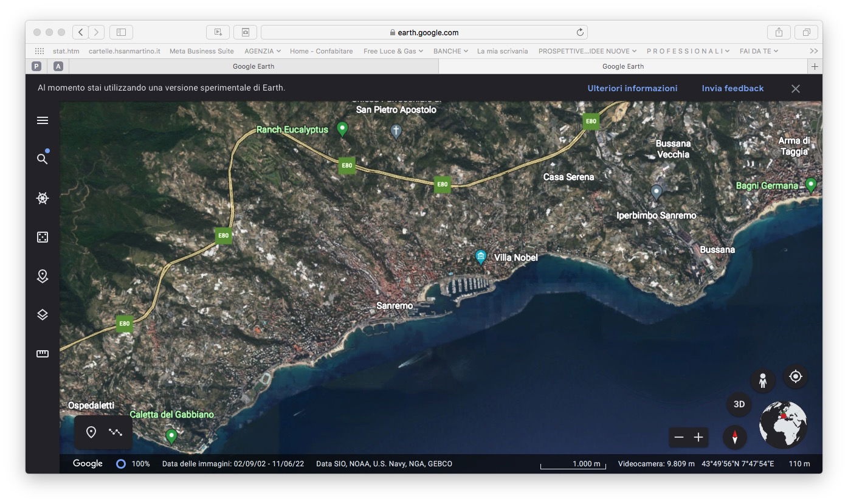This screenshot has width=848, height=504.
Task: Open Voyager ship wheel icon
Action: pyautogui.click(x=43, y=198)
